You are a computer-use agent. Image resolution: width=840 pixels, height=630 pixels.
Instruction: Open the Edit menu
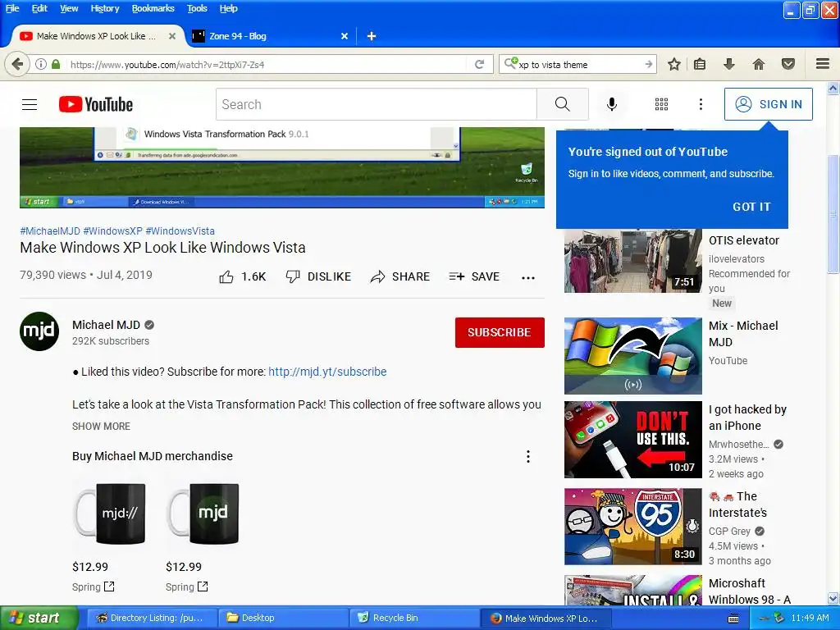pyautogui.click(x=39, y=8)
